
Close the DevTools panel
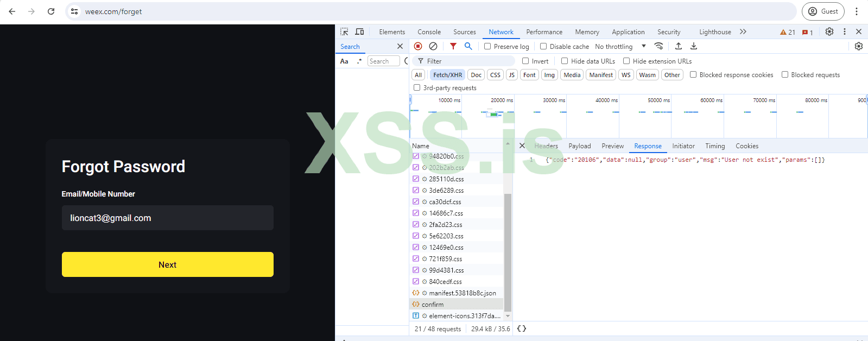[859, 31]
